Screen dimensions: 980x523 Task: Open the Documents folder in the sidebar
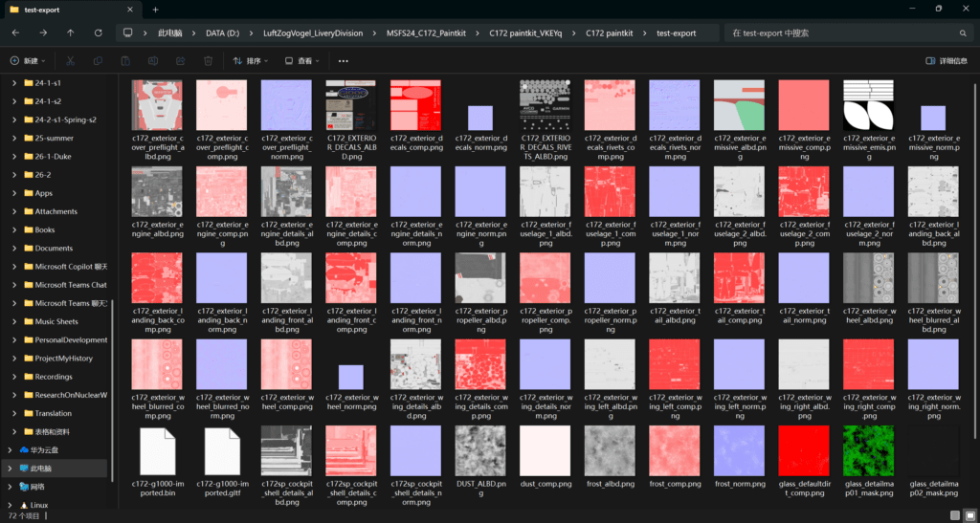pyautogui.click(x=54, y=248)
